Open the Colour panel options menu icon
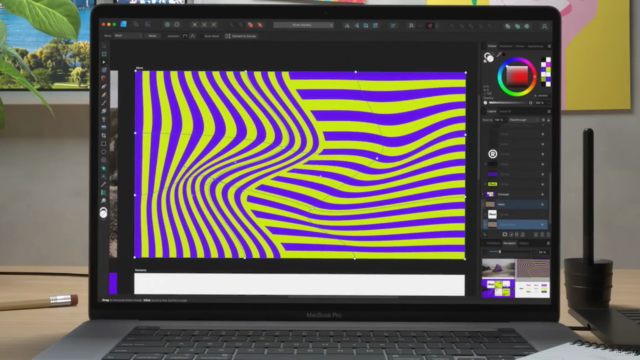This screenshot has width=640, height=360. pos(549,46)
